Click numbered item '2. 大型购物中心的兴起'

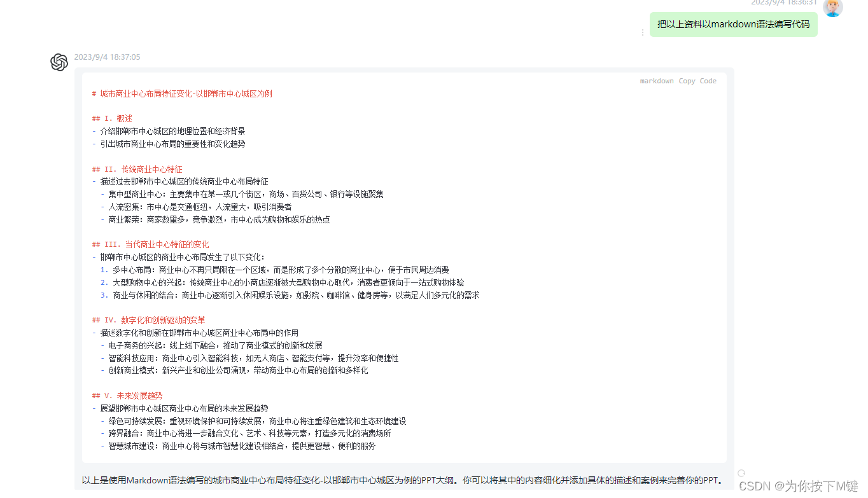tap(283, 282)
